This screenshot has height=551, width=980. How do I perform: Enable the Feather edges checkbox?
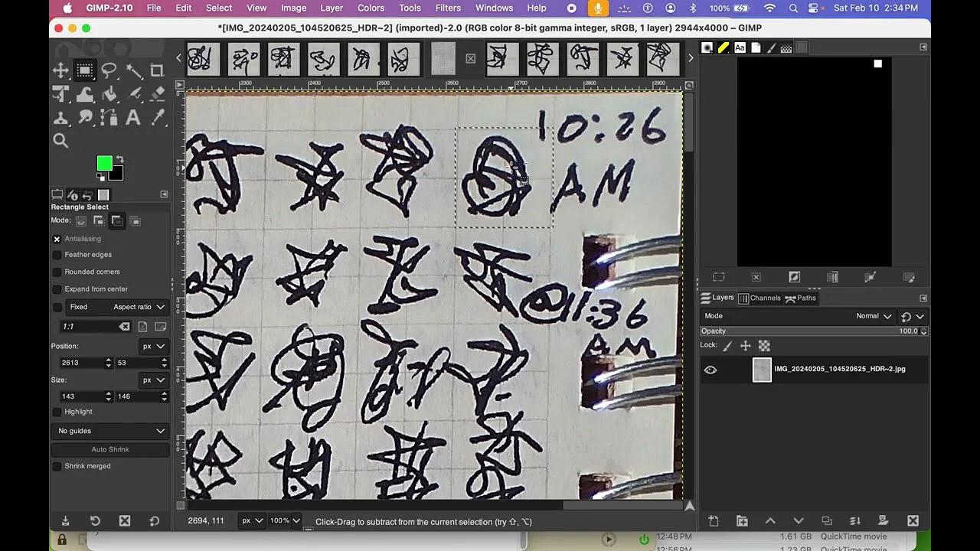pyautogui.click(x=56, y=254)
